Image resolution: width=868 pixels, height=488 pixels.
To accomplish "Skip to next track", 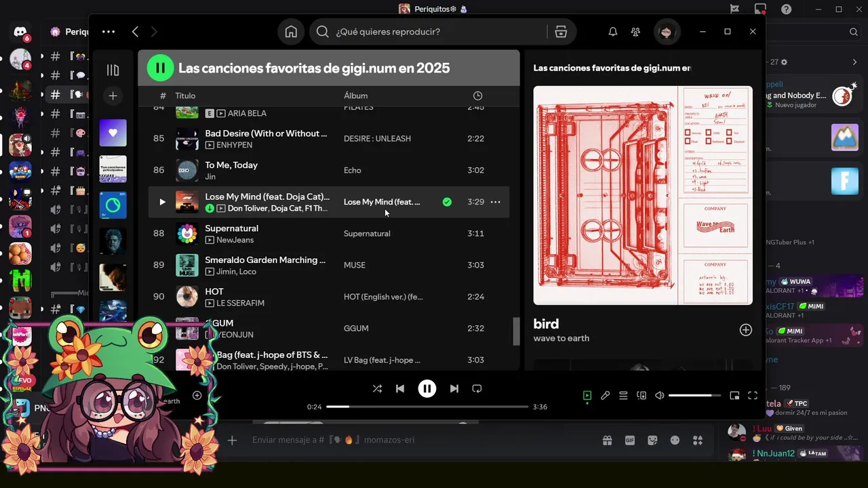I will pyautogui.click(x=454, y=388).
